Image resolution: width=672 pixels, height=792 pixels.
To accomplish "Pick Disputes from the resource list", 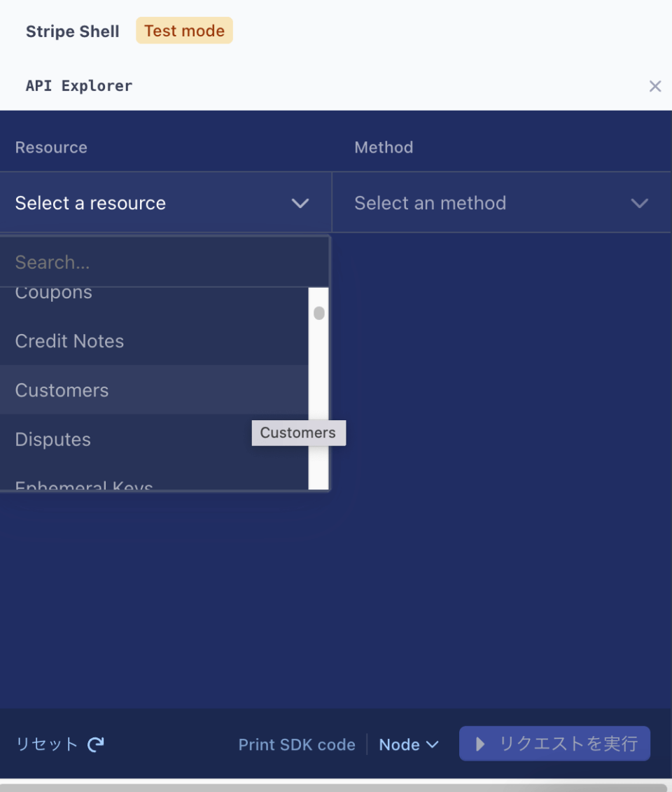I will 53,439.
